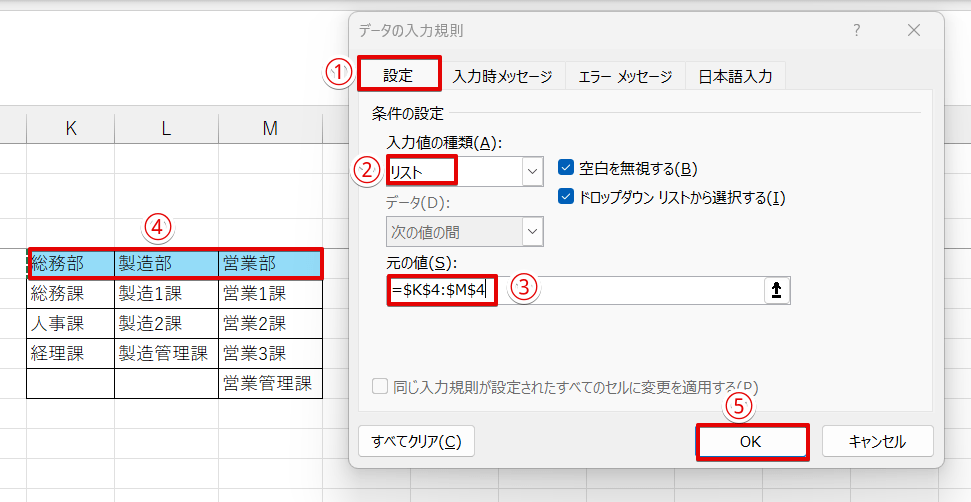Click the range selector collapse dialog icon
The image size is (971, 502).
pos(775,290)
